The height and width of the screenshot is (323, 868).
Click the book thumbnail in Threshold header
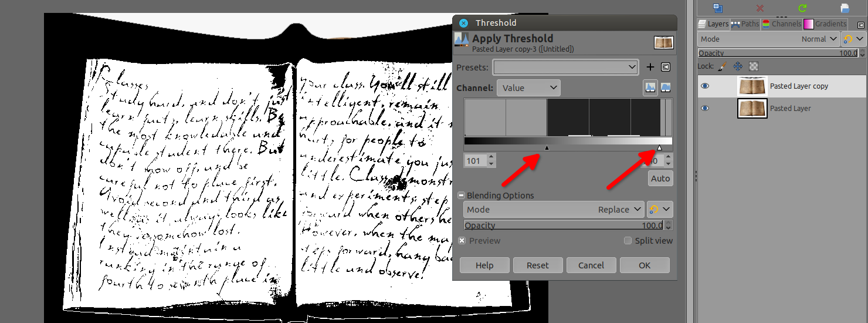(x=664, y=42)
